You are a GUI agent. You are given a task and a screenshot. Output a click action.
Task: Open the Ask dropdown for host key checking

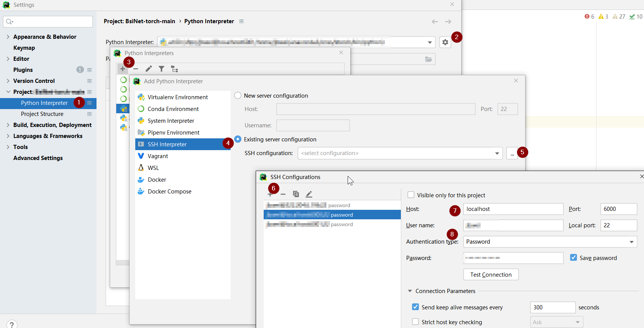click(x=556, y=322)
